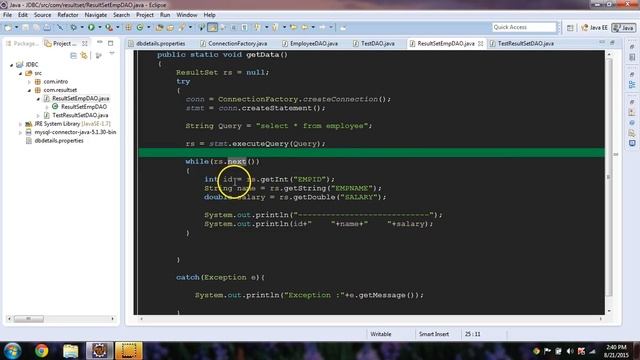
Task: Maximize the Project Explorer panel
Action: pyautogui.click(x=111, y=43)
